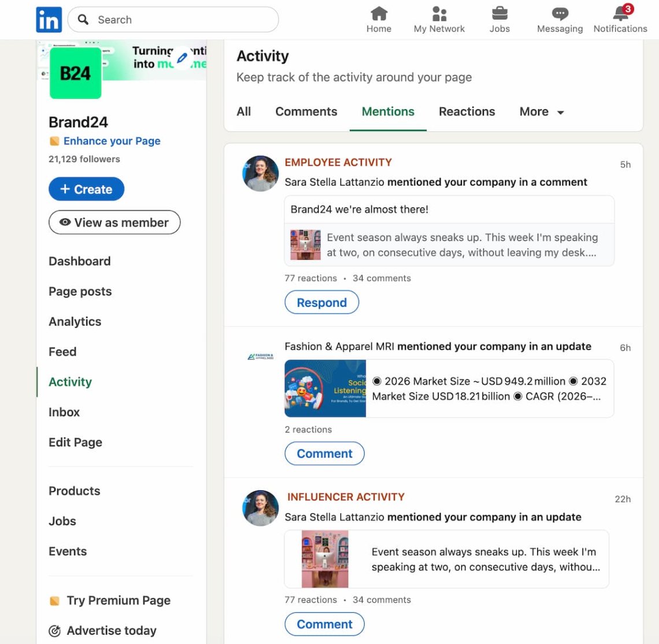Click inside the Search input field
659x644 pixels.
click(x=162, y=19)
